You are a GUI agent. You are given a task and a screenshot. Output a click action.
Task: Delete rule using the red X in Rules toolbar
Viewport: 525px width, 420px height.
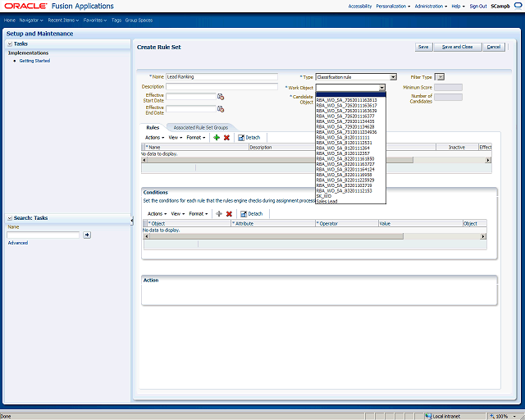[226, 138]
